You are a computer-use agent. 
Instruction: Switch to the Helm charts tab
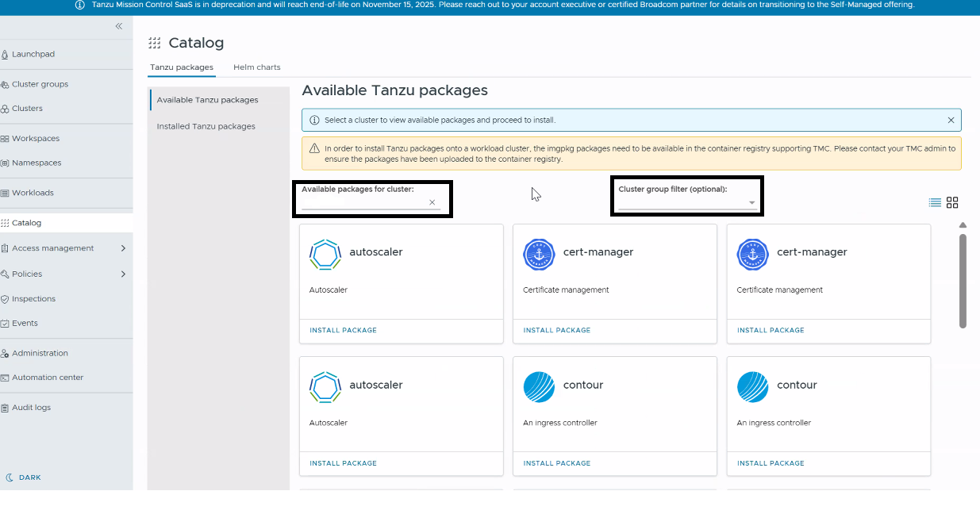pos(256,67)
